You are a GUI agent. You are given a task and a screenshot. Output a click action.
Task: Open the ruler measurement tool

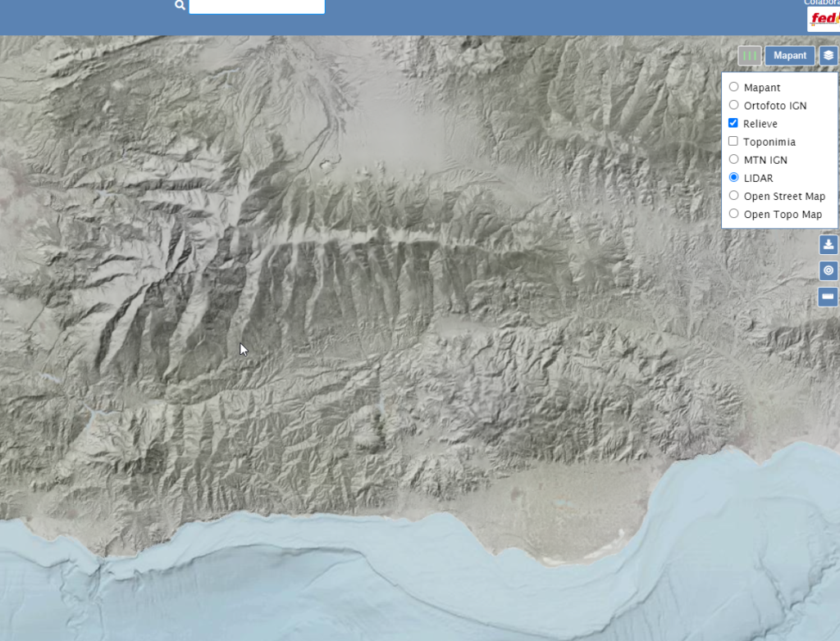click(828, 296)
